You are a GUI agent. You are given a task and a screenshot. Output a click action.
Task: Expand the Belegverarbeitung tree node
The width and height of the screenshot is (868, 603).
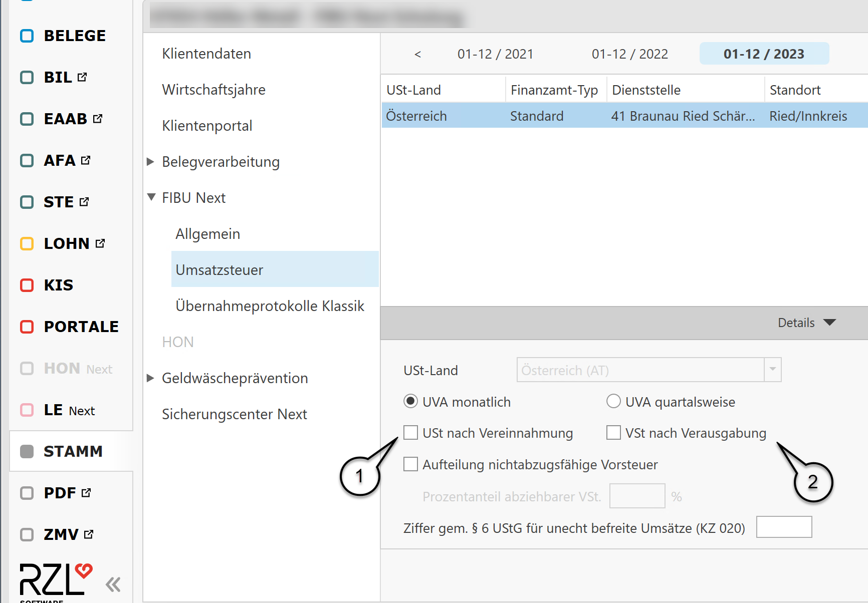(150, 162)
